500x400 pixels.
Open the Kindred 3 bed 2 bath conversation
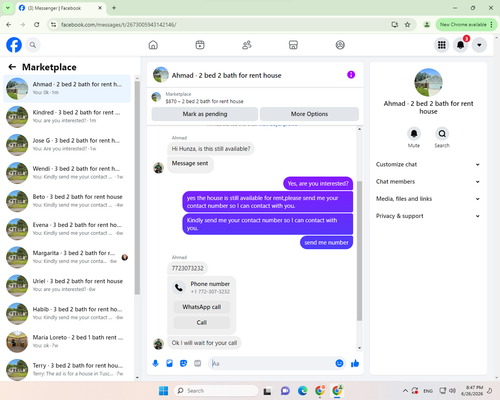coord(67,116)
